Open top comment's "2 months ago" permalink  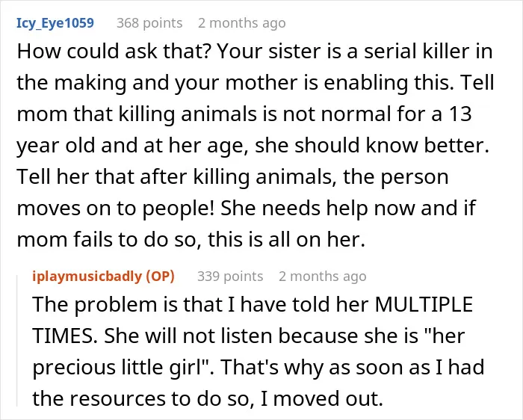(x=242, y=23)
